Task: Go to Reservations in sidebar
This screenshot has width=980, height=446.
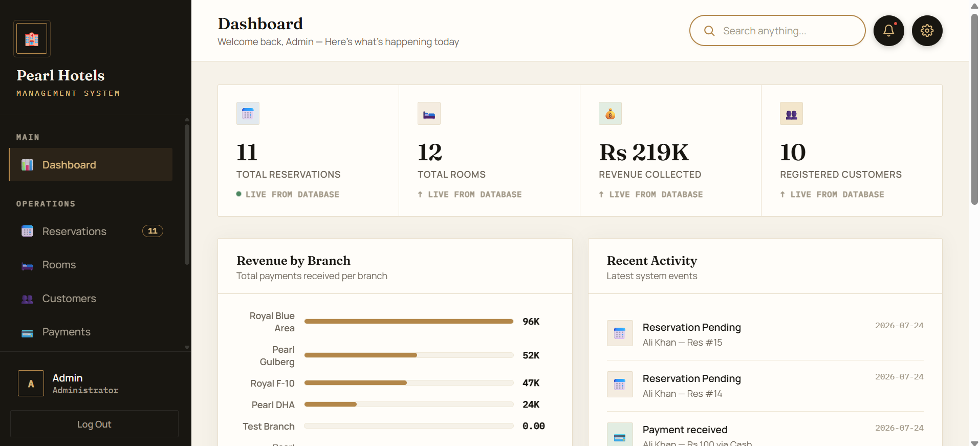Action: pyautogui.click(x=91, y=231)
